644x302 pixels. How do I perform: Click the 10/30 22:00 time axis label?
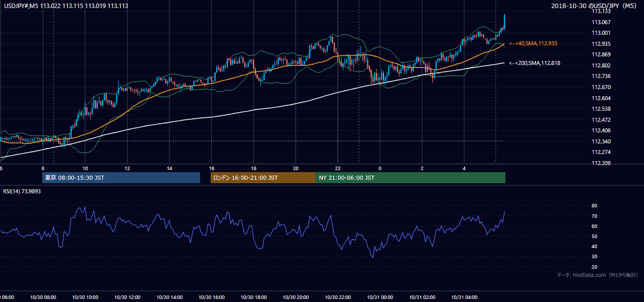[x=338, y=297]
